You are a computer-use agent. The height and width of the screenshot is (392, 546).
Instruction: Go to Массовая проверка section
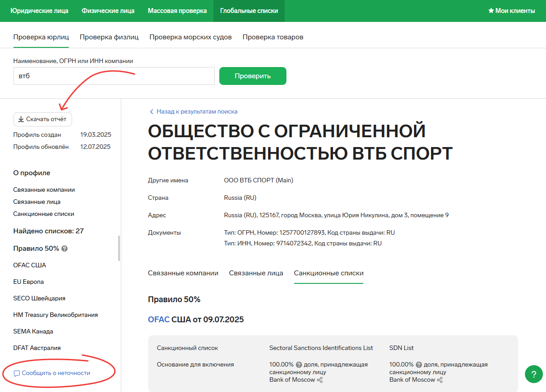[177, 11]
